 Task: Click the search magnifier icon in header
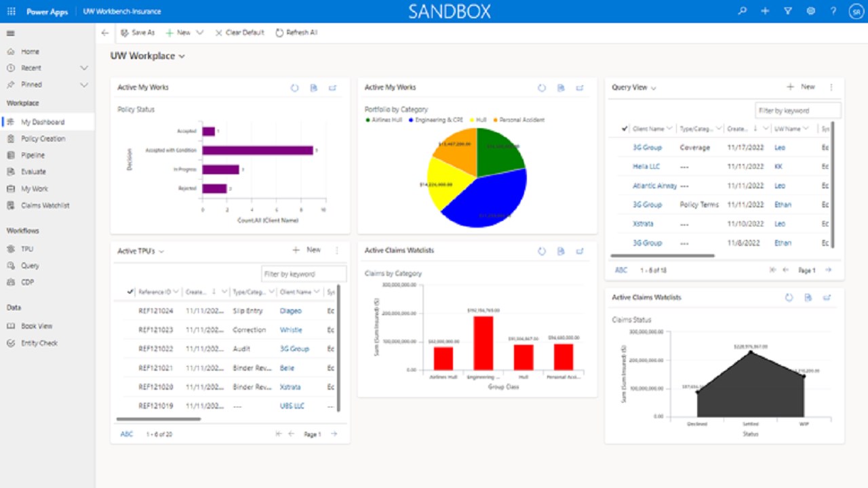tap(743, 12)
